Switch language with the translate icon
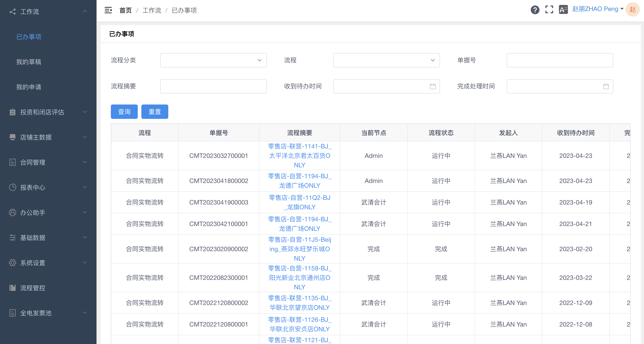The image size is (644, 344). coord(563,9)
